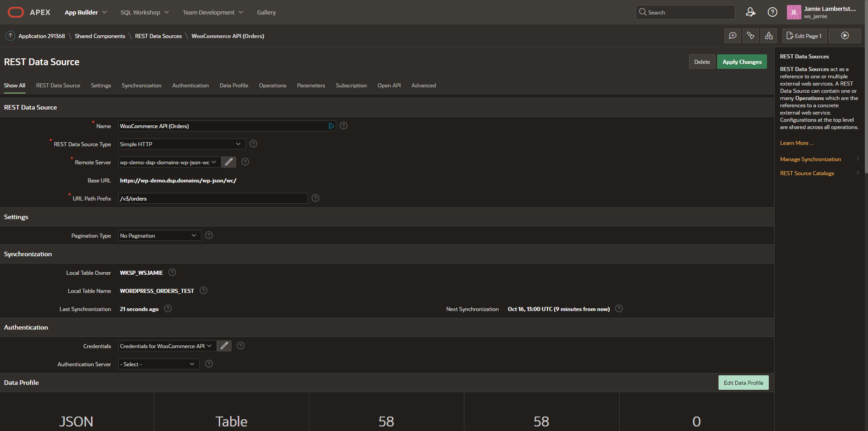The width and height of the screenshot is (868, 431).
Task: Run the application with the play icon
Action: click(x=845, y=36)
